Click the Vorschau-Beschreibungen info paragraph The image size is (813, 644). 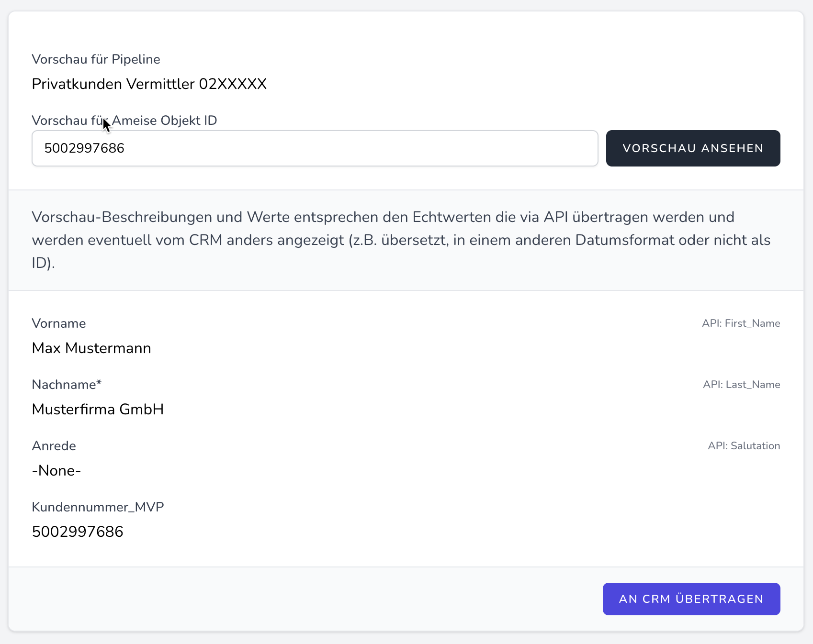(x=401, y=240)
